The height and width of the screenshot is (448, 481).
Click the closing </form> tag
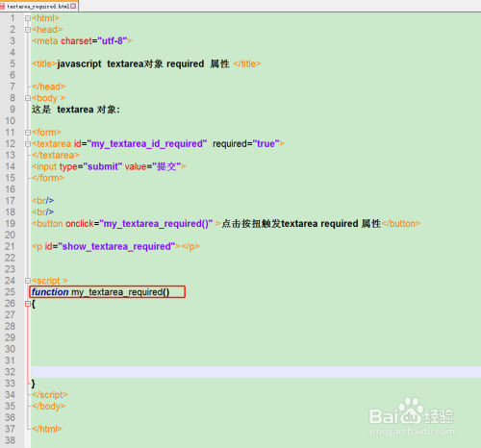[48, 178]
